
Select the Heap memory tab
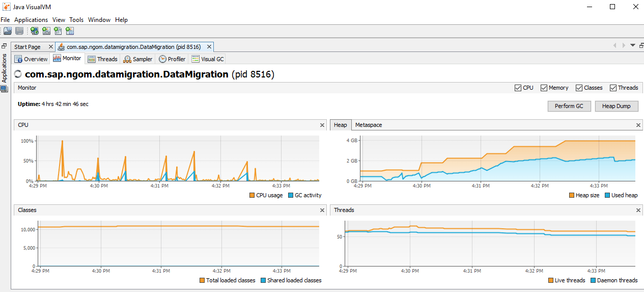tap(341, 125)
